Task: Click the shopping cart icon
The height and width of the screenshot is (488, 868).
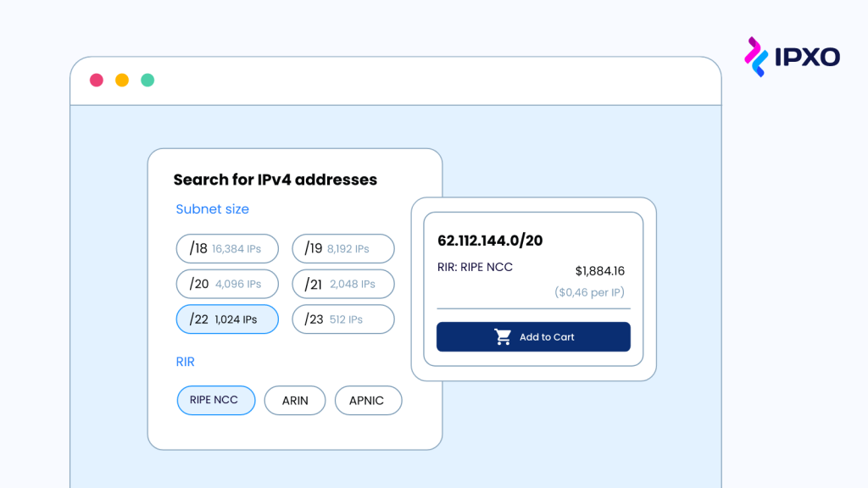Action: (503, 336)
